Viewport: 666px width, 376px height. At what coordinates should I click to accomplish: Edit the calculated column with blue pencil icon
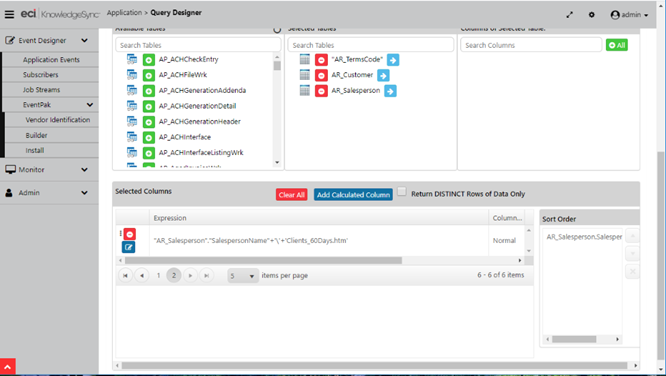pos(129,247)
